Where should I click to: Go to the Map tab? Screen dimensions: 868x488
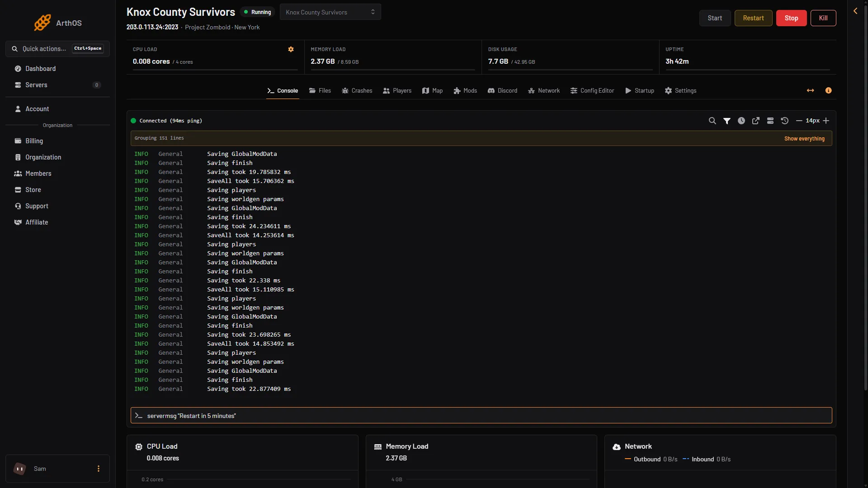tap(432, 90)
